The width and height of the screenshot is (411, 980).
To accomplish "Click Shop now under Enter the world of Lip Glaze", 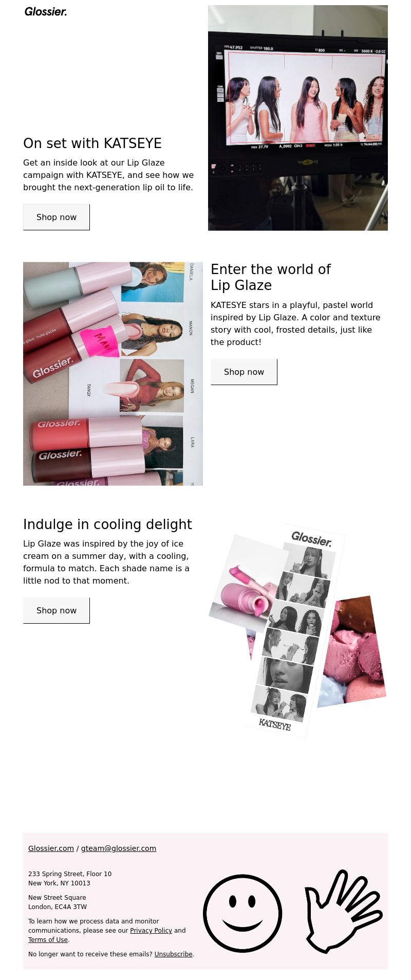I will point(244,372).
